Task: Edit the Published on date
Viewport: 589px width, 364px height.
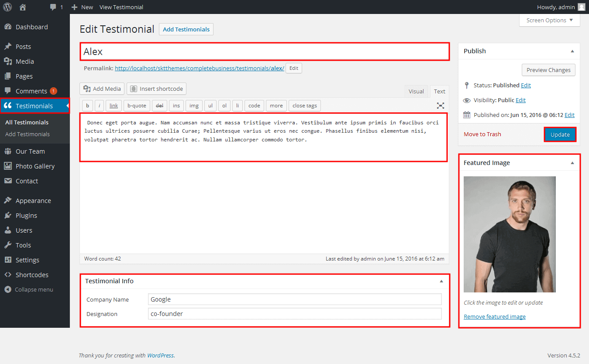Action: click(x=569, y=115)
